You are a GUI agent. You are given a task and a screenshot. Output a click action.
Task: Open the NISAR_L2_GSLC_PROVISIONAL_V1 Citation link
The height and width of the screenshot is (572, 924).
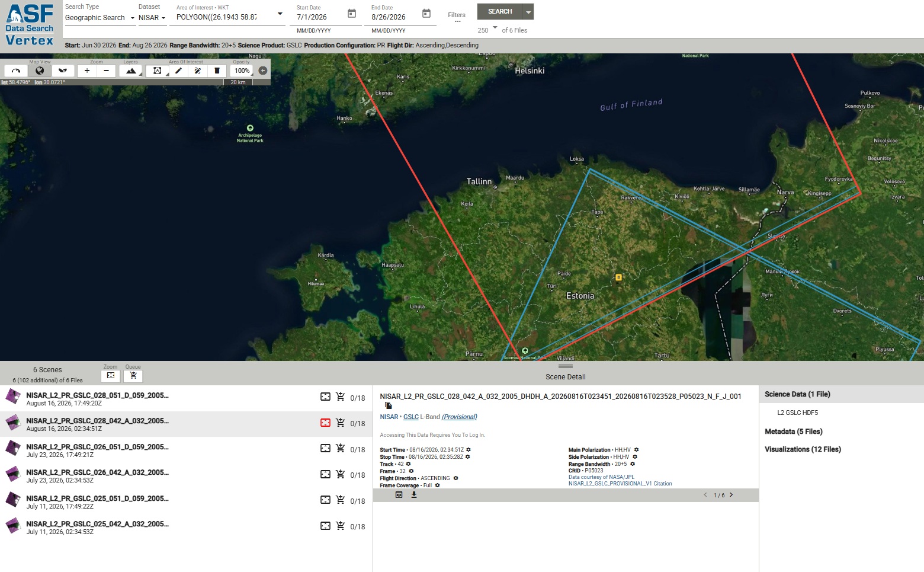(x=620, y=484)
